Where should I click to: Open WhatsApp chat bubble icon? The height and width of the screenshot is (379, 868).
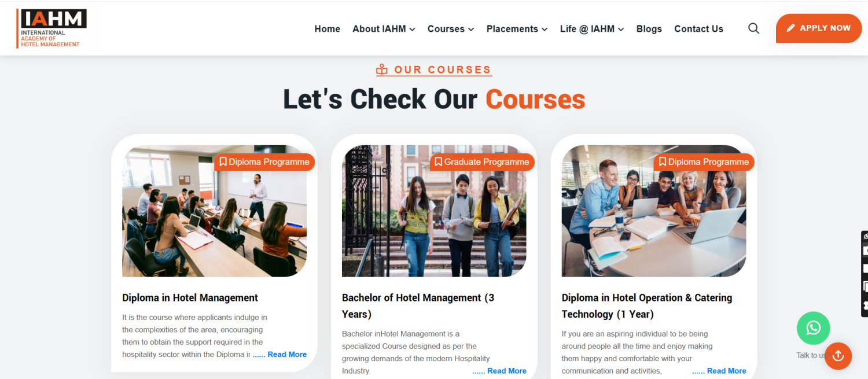point(813,328)
